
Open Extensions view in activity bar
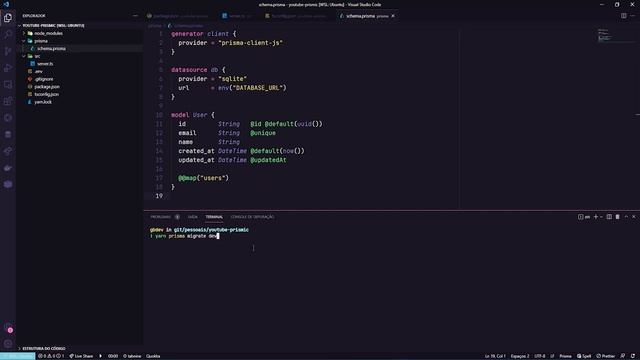click(8, 101)
